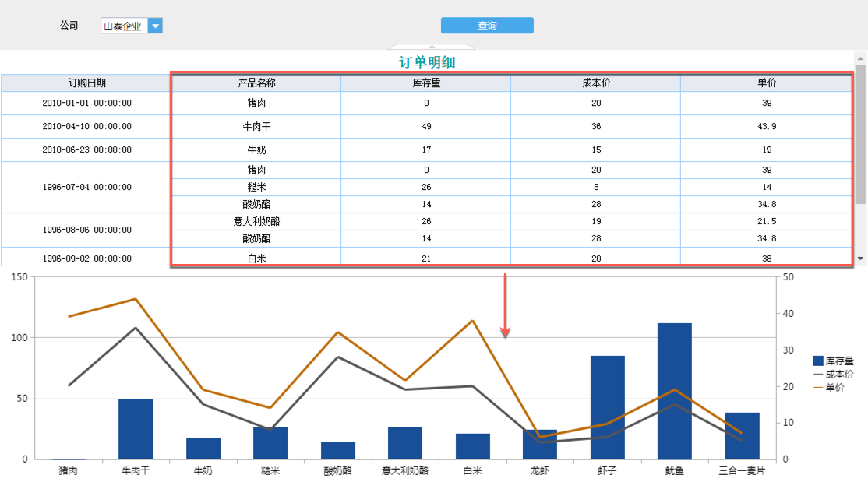The width and height of the screenshot is (868, 482).
Task: Click the 白米 bar in the chart
Action: [x=473, y=447]
